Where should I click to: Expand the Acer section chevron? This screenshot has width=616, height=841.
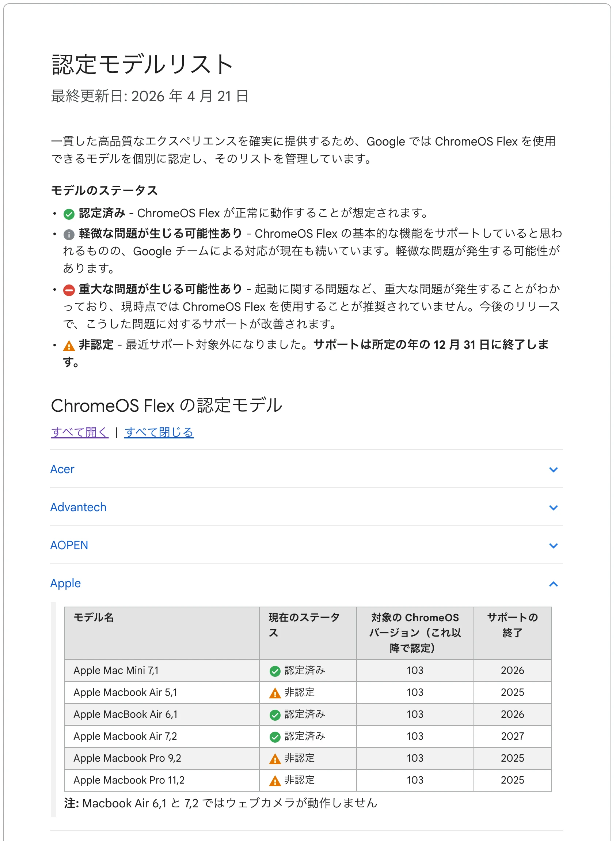[x=554, y=470]
